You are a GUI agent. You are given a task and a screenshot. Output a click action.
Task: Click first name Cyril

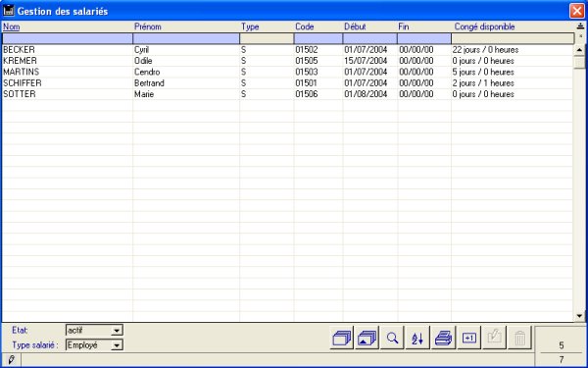(x=141, y=50)
